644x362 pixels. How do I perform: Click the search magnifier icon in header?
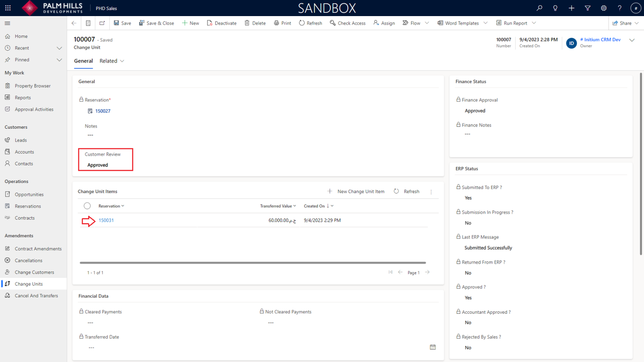540,8
